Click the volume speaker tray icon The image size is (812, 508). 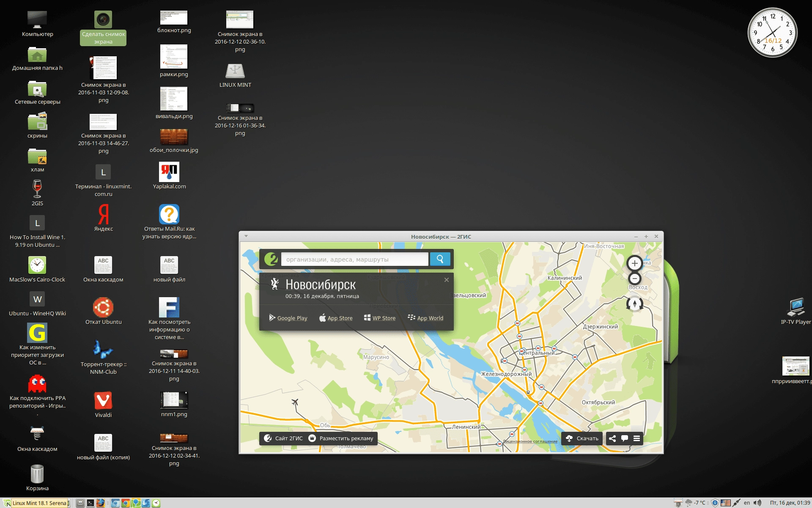[757, 503]
